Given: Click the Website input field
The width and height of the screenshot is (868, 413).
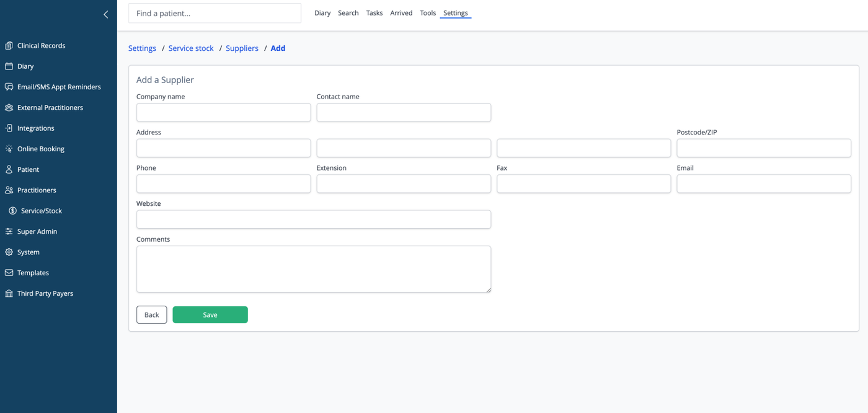Looking at the screenshot, I should [x=314, y=220].
